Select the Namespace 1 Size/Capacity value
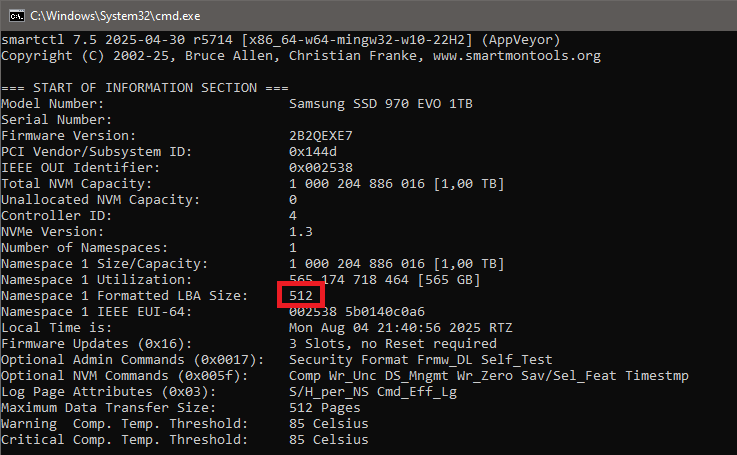 tap(397, 264)
